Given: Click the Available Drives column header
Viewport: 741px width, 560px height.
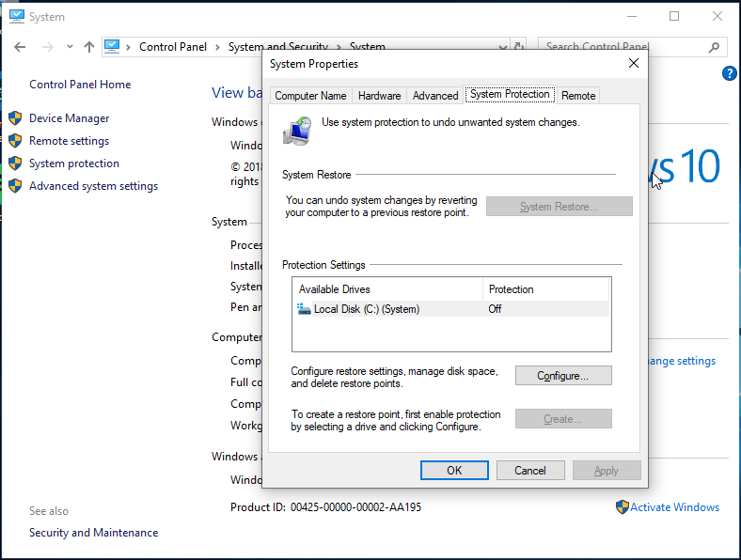Looking at the screenshot, I should 387,289.
